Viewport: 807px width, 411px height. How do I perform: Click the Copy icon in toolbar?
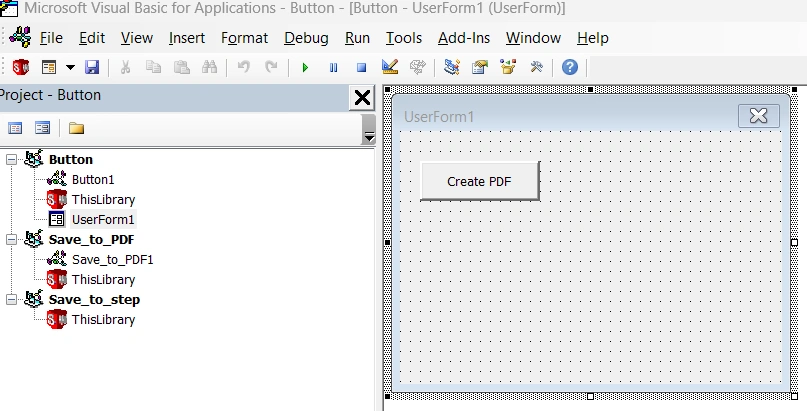pos(153,67)
